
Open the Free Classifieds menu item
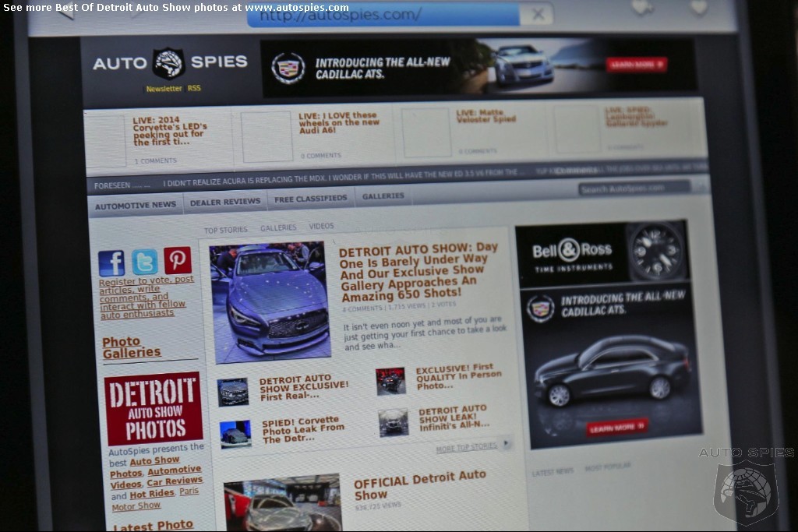point(310,199)
